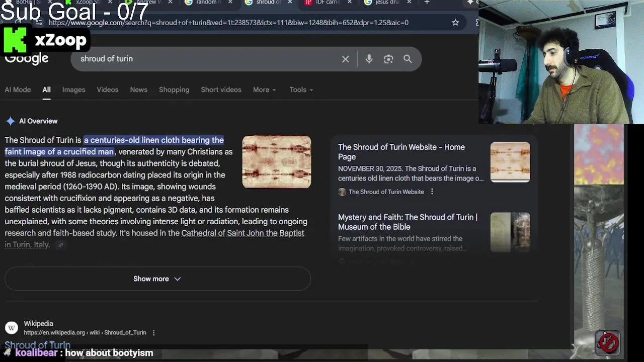Click the highlighted text 'a centuries-old linen cloth bearing the'
Image resolution: width=644 pixels, height=362 pixels.
[x=154, y=140]
